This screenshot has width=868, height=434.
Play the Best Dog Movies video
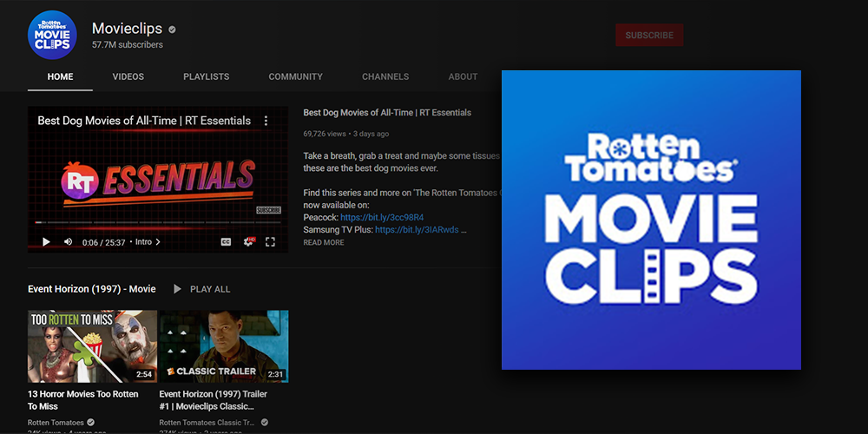click(x=47, y=242)
